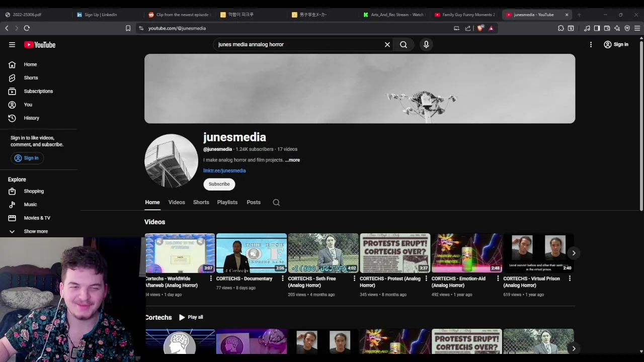This screenshot has width=644, height=362.
Task: Switch to the Family Guy Funny Moments tab
Action: 465,15
